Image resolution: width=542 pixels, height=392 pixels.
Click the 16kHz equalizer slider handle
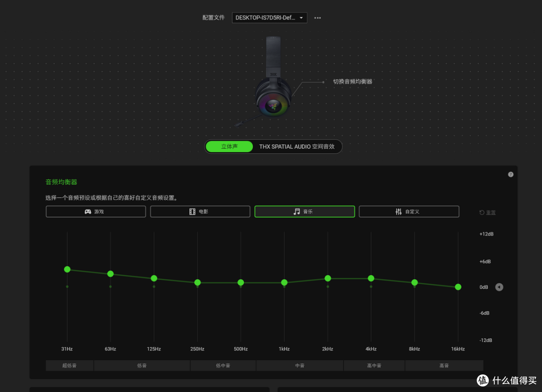[458, 287]
